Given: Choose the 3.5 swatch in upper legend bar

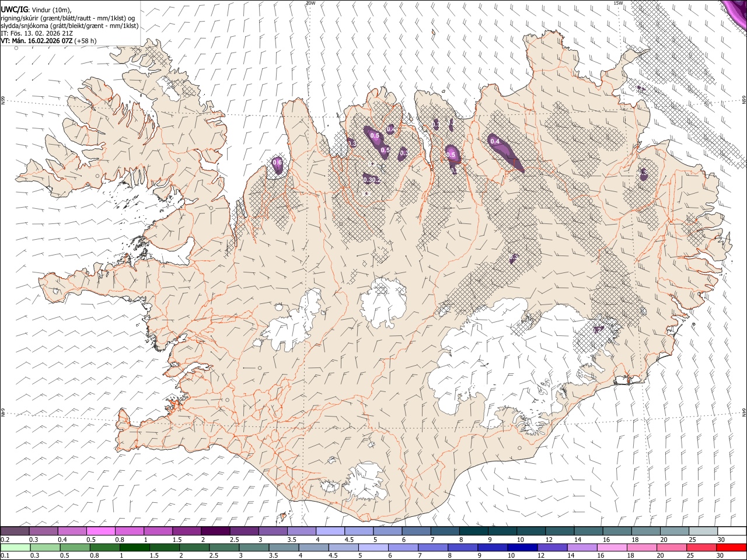Looking at the screenshot, I should click(301, 531).
